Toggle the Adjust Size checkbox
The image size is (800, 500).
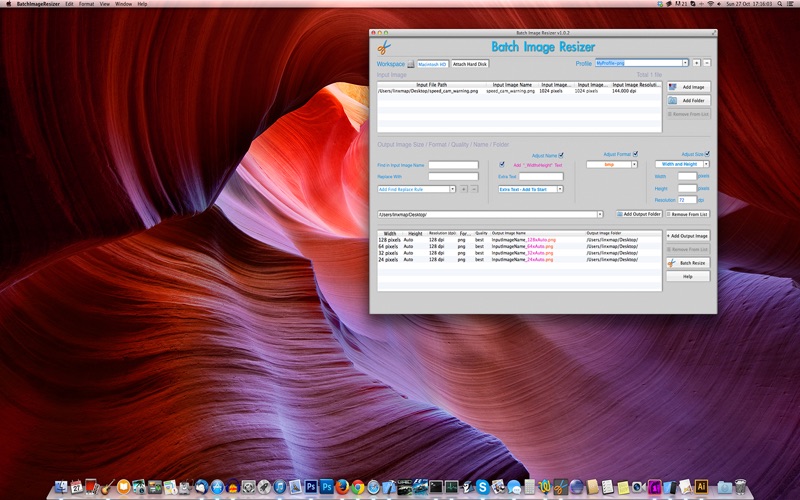click(x=708, y=154)
